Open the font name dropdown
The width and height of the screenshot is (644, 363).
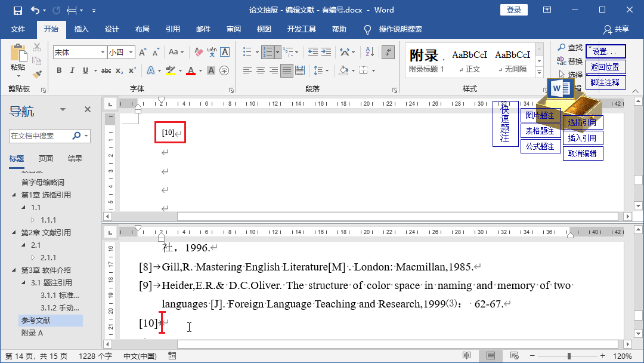tap(103, 52)
